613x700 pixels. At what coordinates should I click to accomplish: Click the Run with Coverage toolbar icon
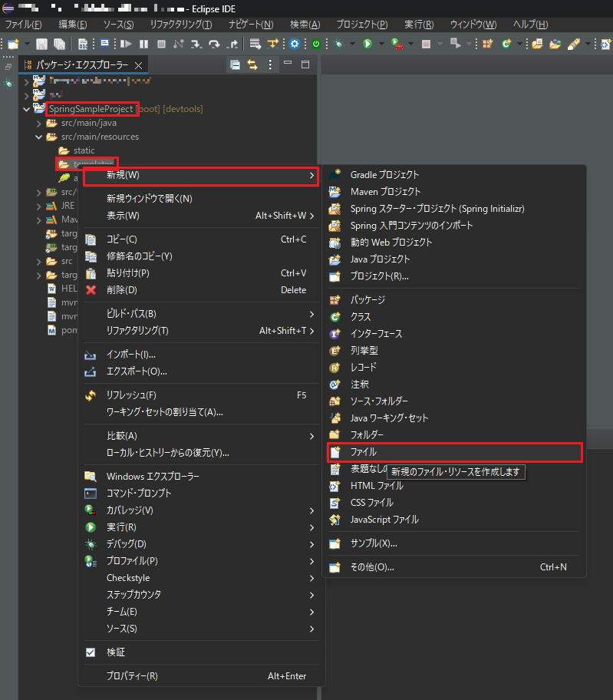[397, 44]
